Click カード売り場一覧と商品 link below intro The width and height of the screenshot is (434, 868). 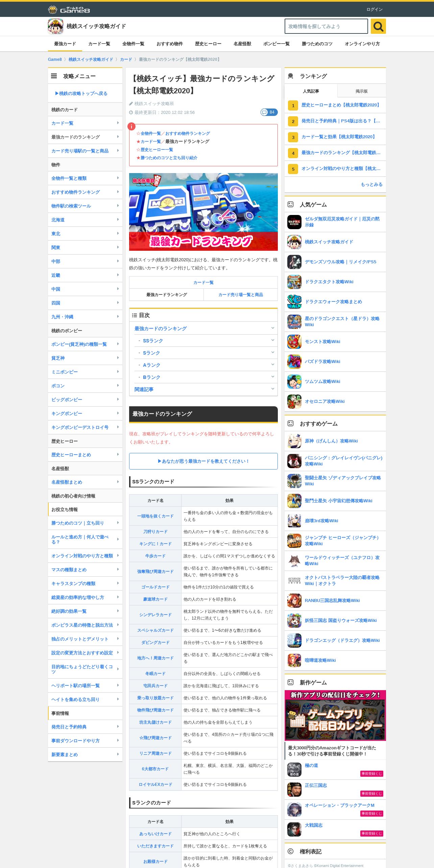tap(241, 294)
